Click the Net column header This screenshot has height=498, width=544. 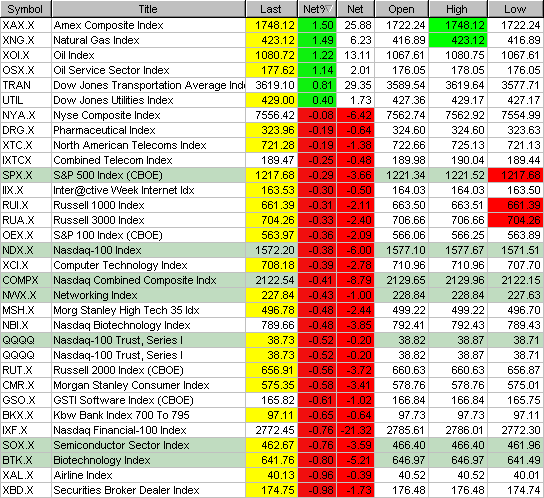356,9
